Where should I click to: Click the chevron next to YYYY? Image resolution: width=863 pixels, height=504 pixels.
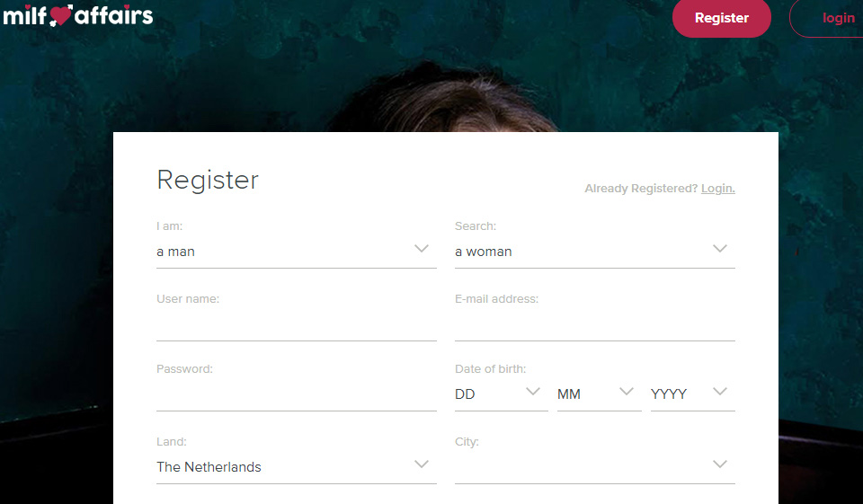tap(720, 392)
